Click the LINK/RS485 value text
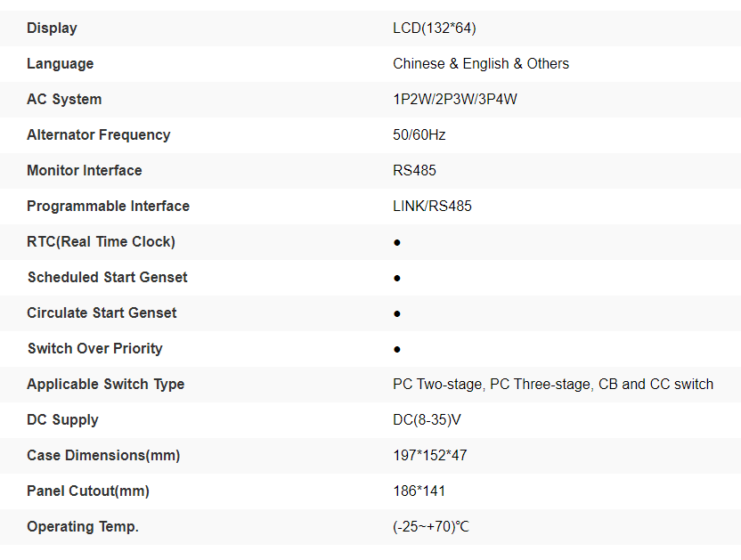 coord(432,207)
